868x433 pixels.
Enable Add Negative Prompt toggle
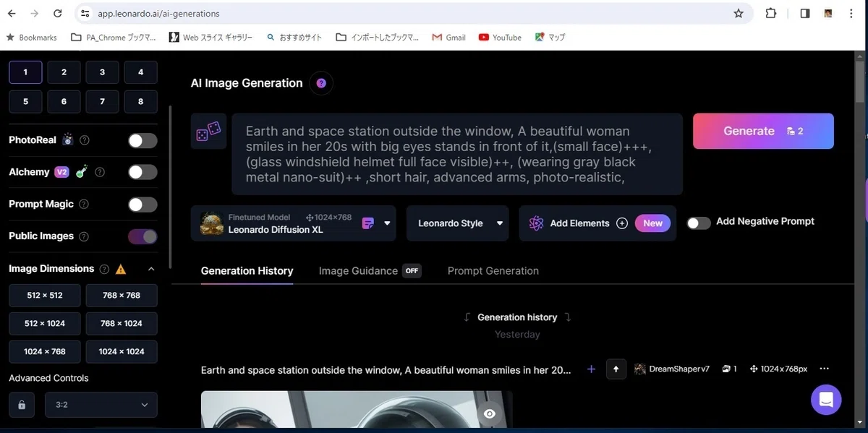[x=699, y=223]
